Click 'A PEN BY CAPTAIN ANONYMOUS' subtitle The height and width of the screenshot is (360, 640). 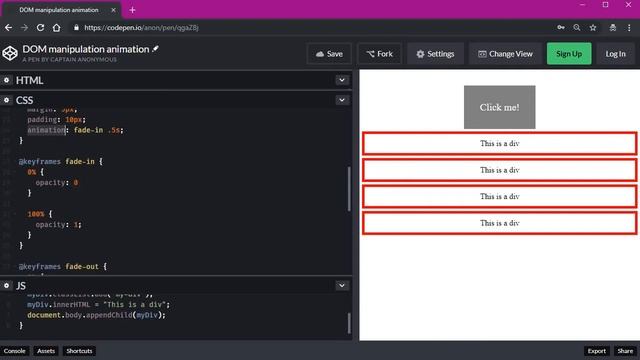point(69,60)
